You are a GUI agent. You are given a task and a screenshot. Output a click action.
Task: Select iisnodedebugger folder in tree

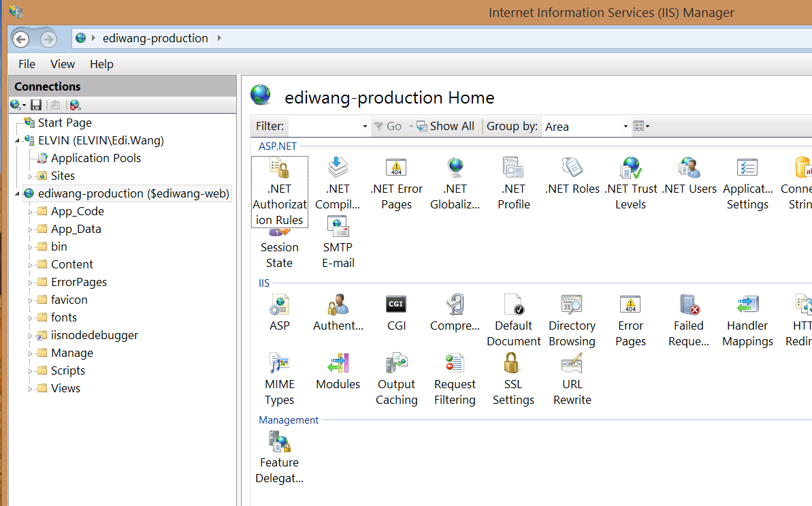point(94,335)
